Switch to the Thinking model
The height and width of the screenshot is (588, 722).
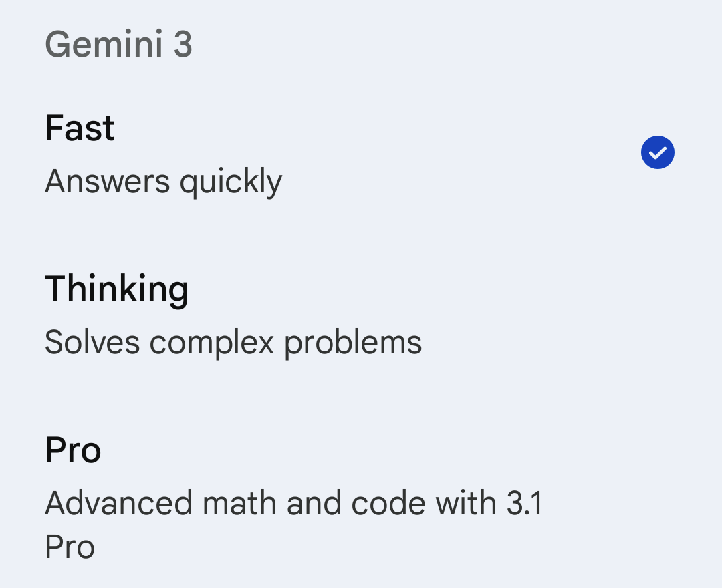point(267,315)
